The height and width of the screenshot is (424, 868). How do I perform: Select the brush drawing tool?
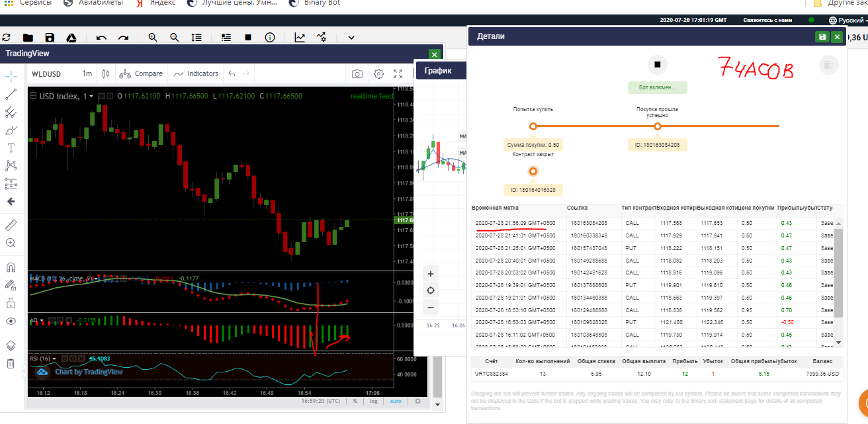coord(11,130)
